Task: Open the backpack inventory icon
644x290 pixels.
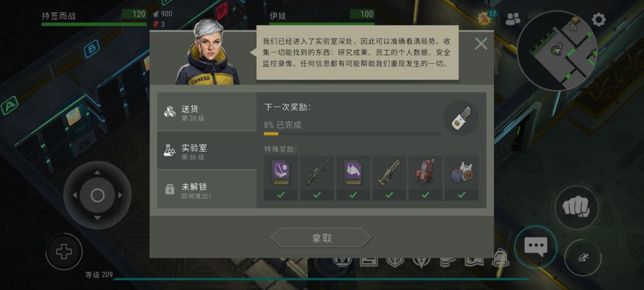Action: coord(501,258)
